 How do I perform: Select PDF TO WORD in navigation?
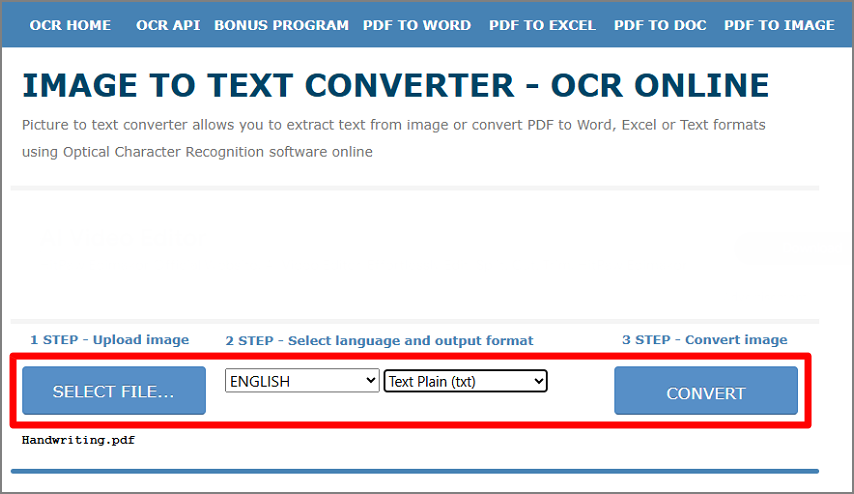pyautogui.click(x=417, y=25)
